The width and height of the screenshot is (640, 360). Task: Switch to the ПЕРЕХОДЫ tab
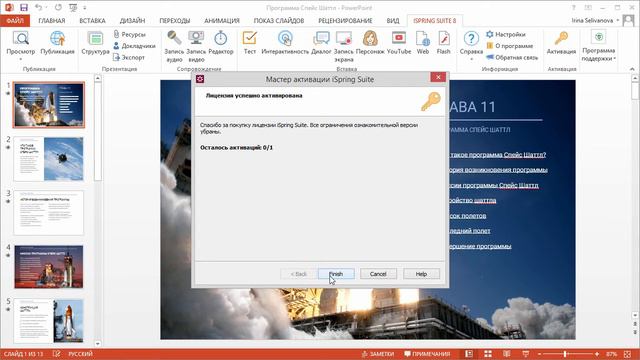pyautogui.click(x=175, y=20)
